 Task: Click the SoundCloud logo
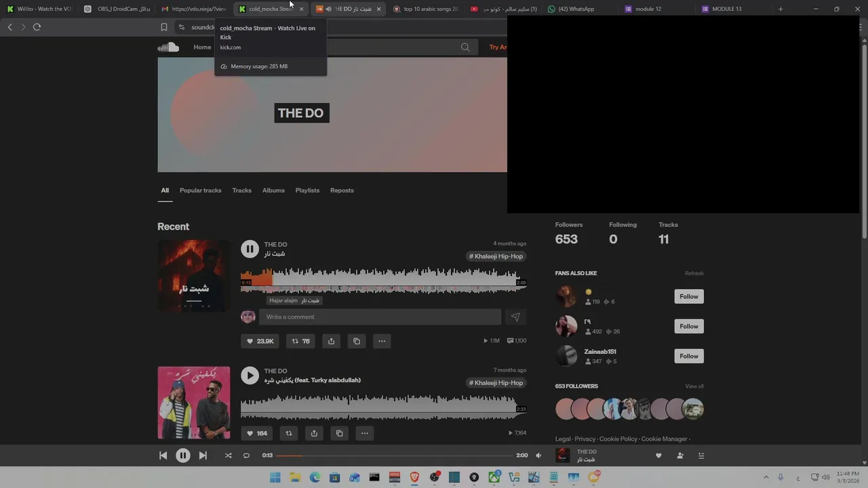(x=168, y=47)
